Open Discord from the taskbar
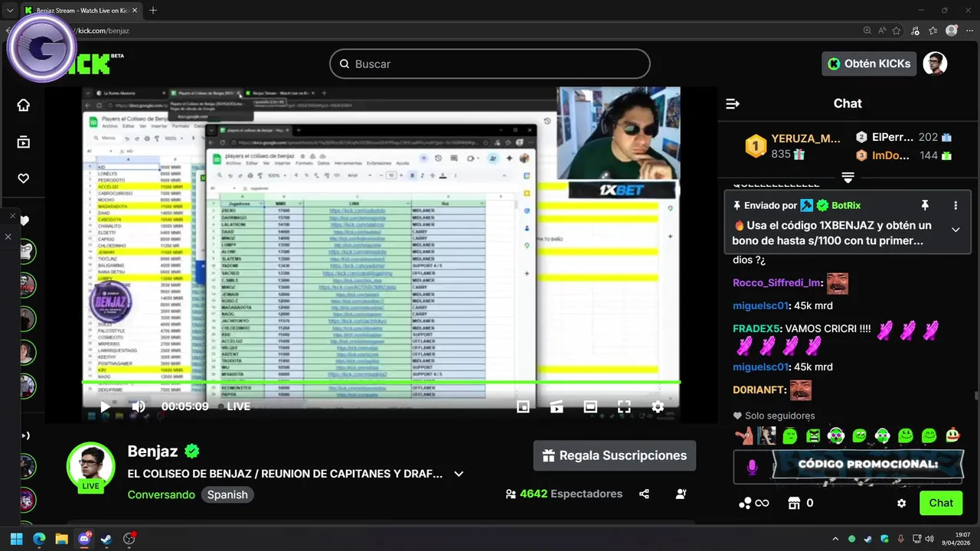 point(84,539)
